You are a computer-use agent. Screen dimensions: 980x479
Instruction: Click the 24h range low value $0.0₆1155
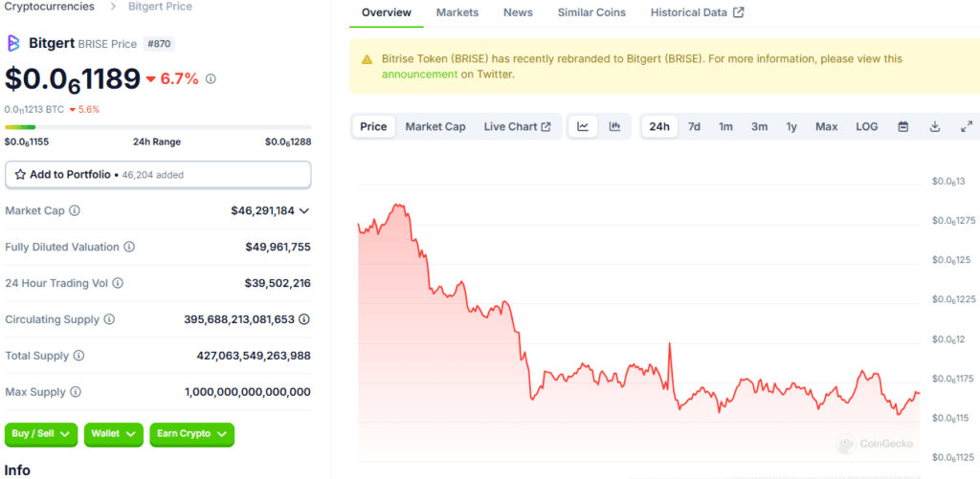click(27, 142)
